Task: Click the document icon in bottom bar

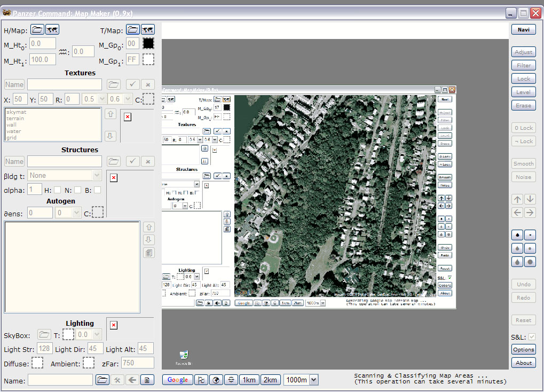Action: (147, 380)
